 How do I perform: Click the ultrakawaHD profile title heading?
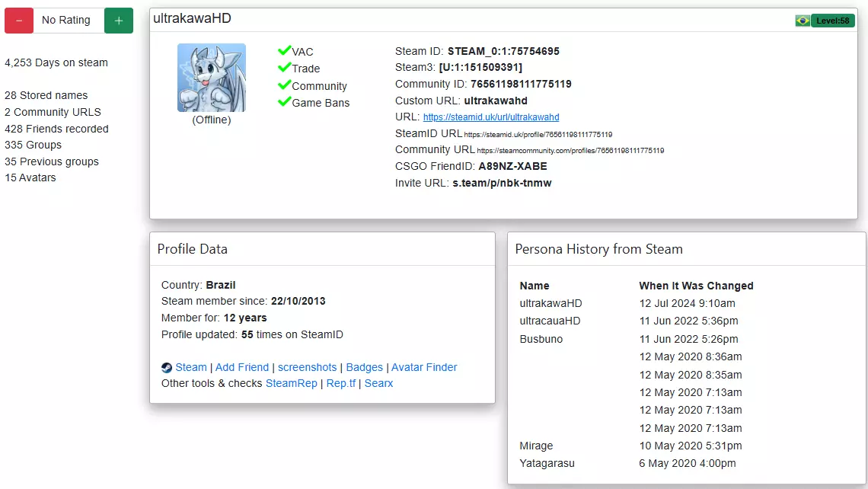pos(192,18)
